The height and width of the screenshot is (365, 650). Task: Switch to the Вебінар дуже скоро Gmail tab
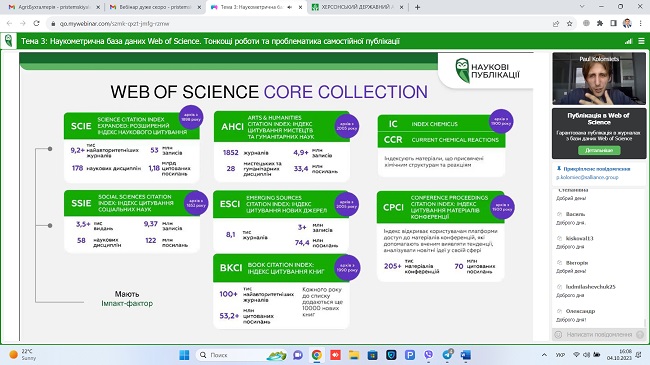pos(155,7)
